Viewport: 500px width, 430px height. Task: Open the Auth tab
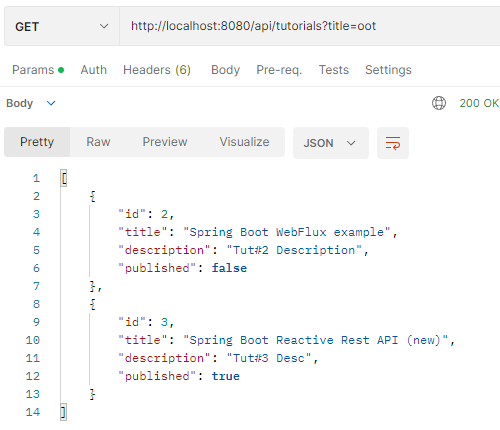[x=94, y=70]
